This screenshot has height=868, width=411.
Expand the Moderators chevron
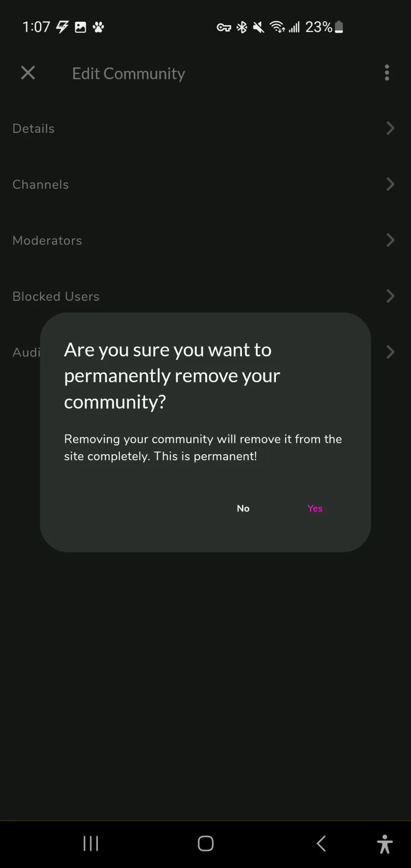pyautogui.click(x=390, y=240)
